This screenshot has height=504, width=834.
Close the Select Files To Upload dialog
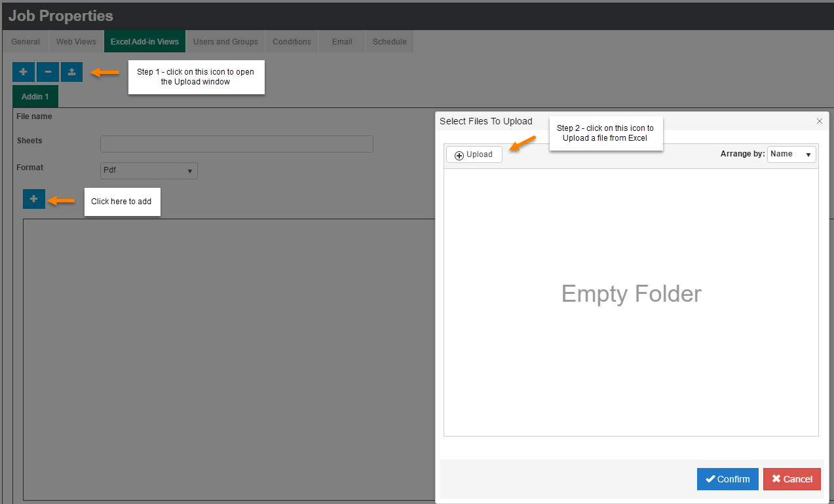[819, 121]
